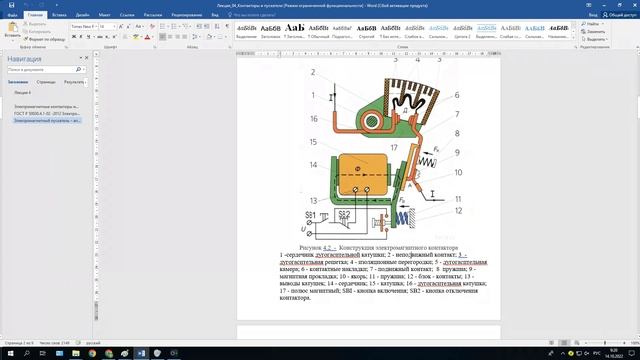Click the Paste (Вставить) clipboard icon
The height and width of the screenshot is (360, 640).
tap(12, 27)
